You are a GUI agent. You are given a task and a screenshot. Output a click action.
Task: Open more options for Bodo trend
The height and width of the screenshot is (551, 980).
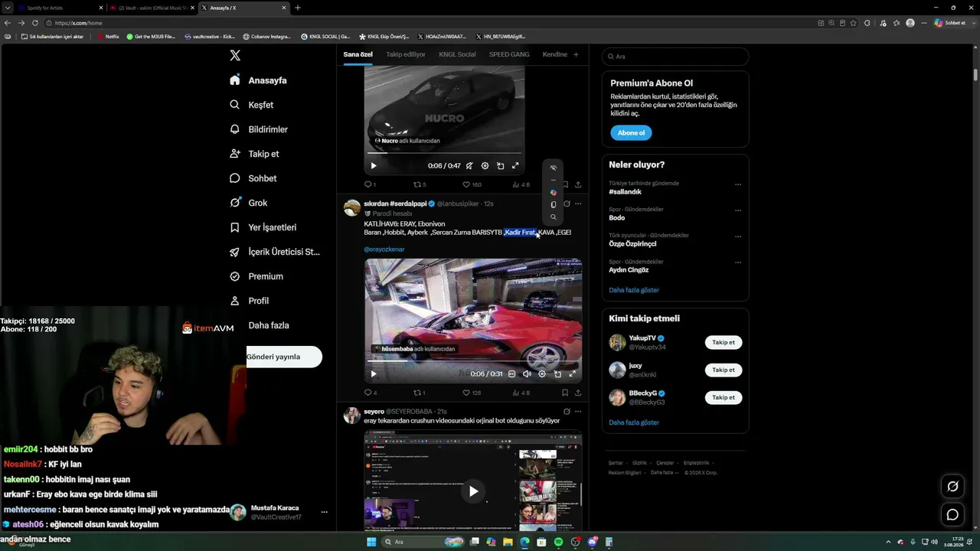(x=738, y=210)
